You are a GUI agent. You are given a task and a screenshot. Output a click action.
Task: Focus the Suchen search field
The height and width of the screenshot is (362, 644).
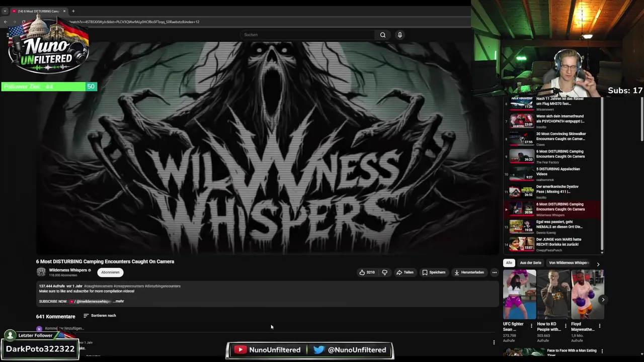(x=307, y=35)
